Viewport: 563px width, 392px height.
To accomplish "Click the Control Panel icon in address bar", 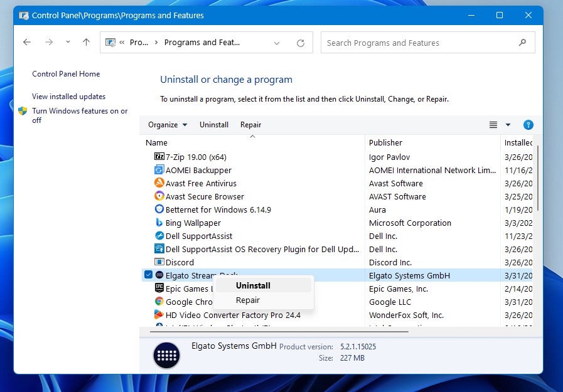I will coord(110,43).
